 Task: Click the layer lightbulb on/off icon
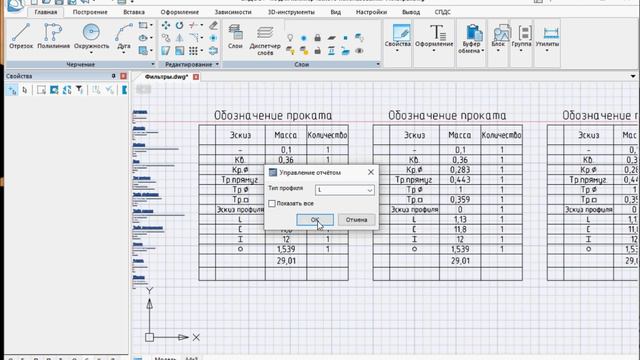(290, 38)
